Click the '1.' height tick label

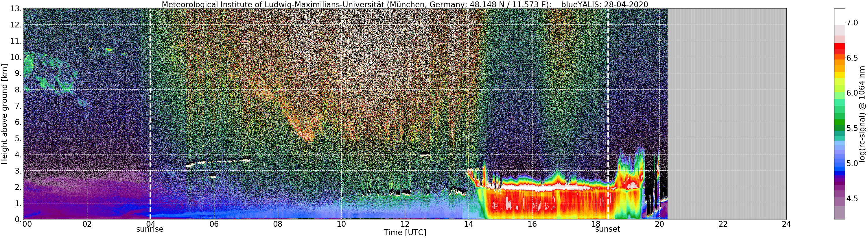18,203
